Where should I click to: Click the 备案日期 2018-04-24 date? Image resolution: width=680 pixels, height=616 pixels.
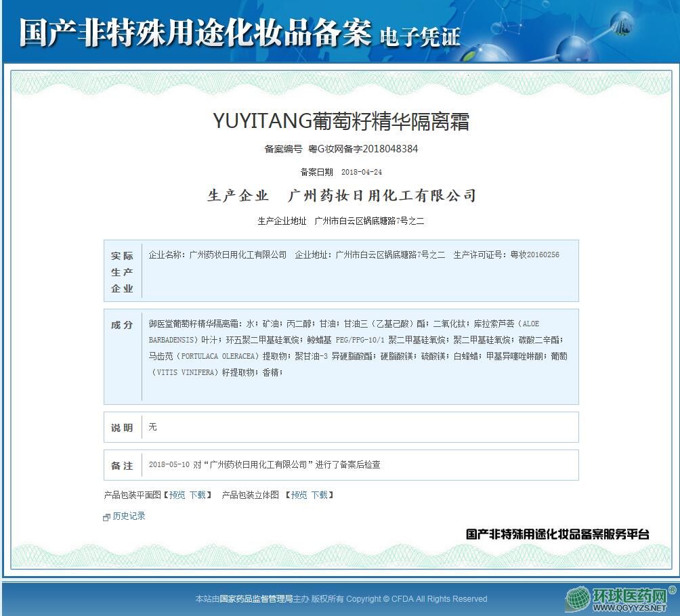[x=341, y=172]
